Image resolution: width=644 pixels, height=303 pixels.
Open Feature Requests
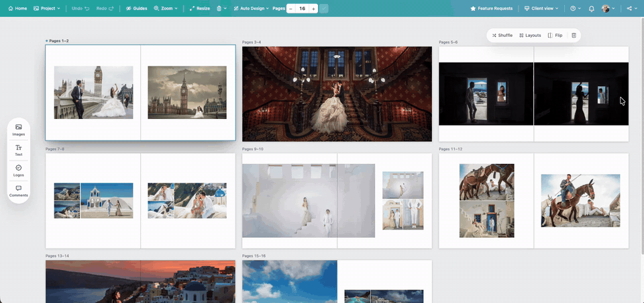click(491, 8)
